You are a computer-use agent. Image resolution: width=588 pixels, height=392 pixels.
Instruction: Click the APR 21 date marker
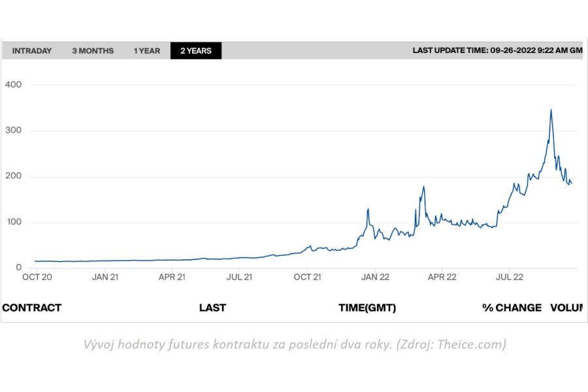pyautogui.click(x=172, y=277)
